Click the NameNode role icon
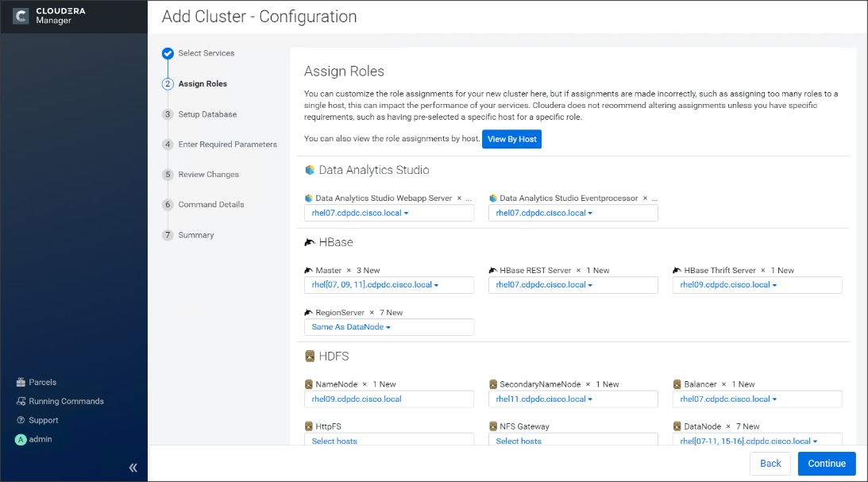Screen dimensions: 868x482 [309, 384]
